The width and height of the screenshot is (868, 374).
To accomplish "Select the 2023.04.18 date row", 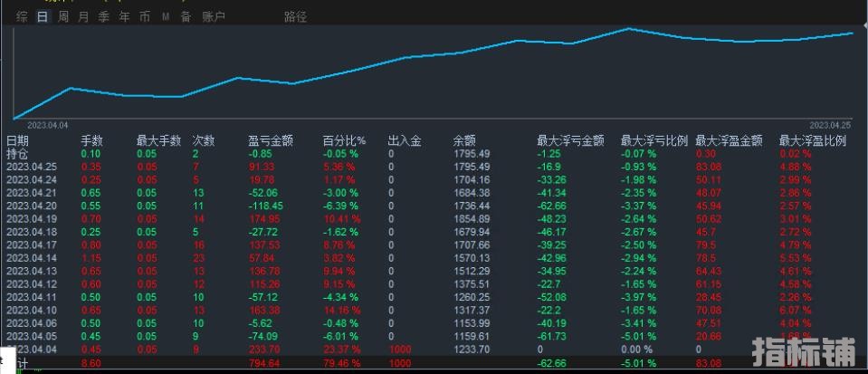I will point(434,232).
